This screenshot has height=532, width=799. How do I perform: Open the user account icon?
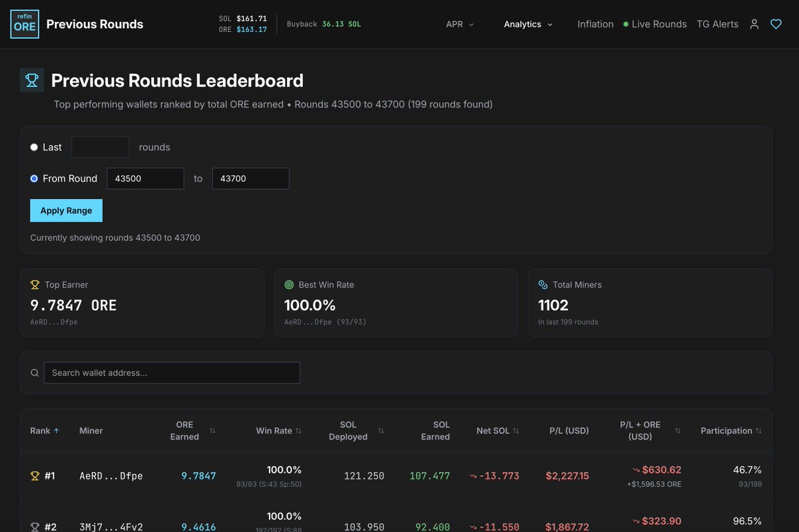(754, 24)
